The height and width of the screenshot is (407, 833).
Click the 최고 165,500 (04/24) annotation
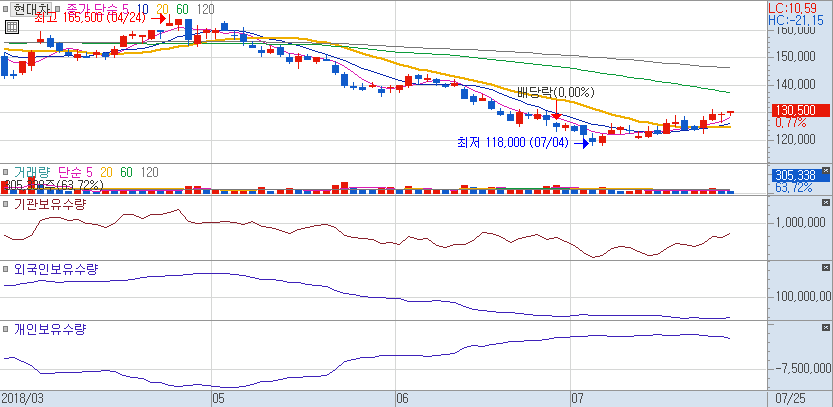(90, 18)
